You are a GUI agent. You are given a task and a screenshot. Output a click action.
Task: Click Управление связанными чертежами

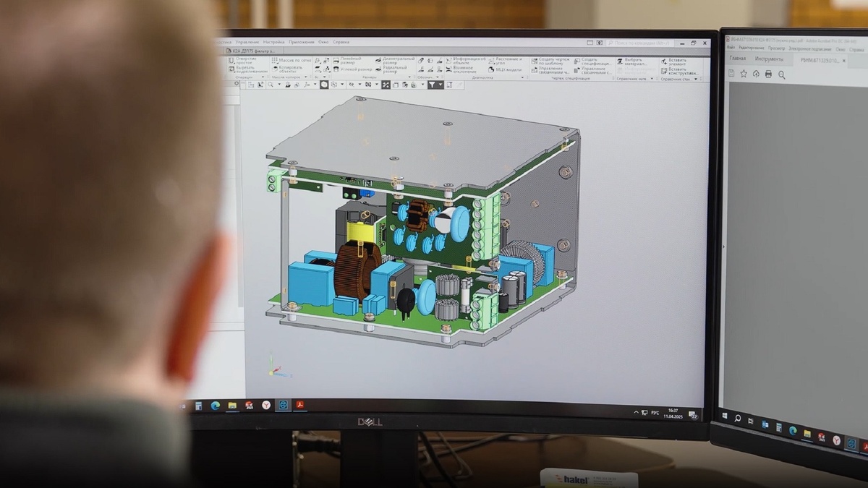click(550, 70)
